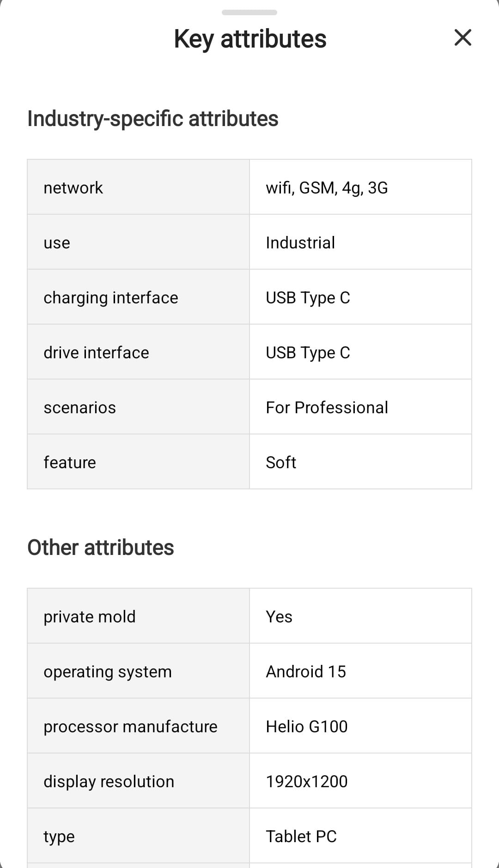The width and height of the screenshot is (499, 868).
Task: Click the charging interface label
Action: [x=110, y=298]
